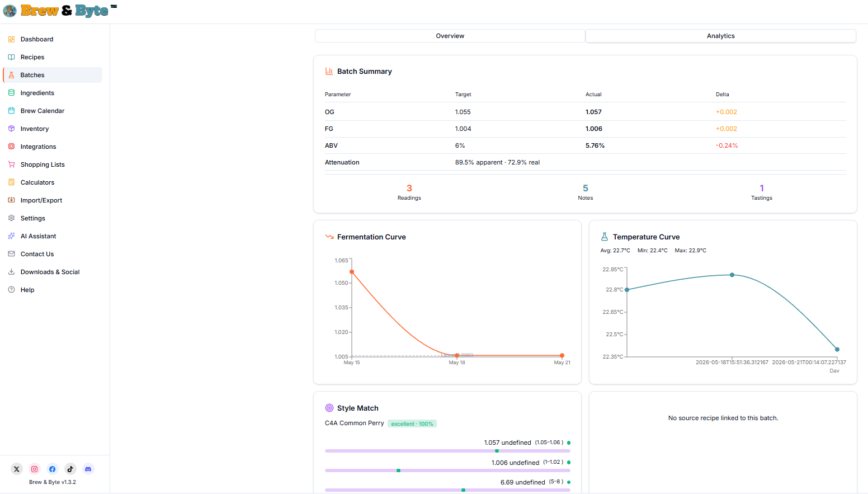Viewport: 868px width, 494px height.
Task: Click the Avg: 22.7°C temperature stat
Action: (615, 251)
